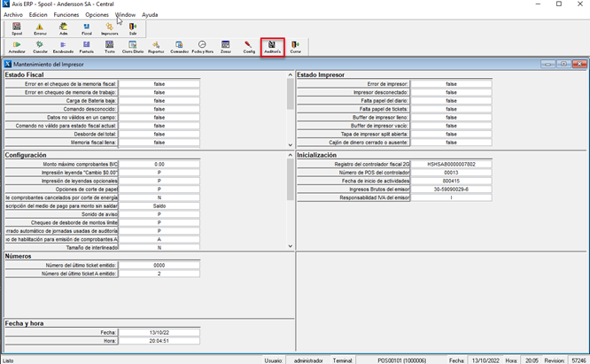Open the Config toolbar icon

tap(249, 47)
